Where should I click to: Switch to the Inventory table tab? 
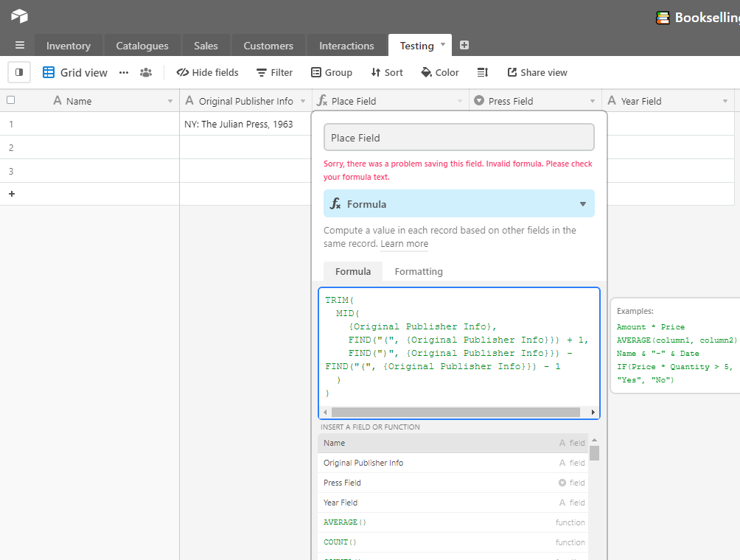click(x=69, y=46)
